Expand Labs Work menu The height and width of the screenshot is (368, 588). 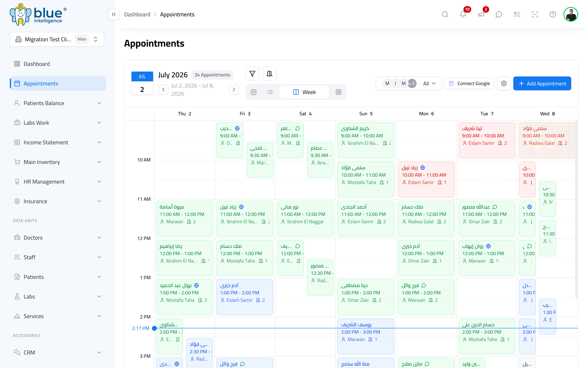click(58, 123)
